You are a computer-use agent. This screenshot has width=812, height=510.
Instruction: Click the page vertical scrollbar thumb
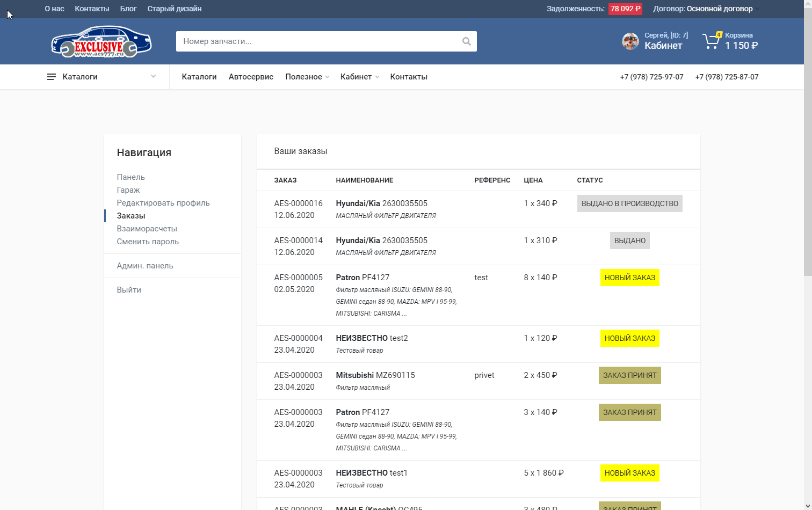[808, 142]
